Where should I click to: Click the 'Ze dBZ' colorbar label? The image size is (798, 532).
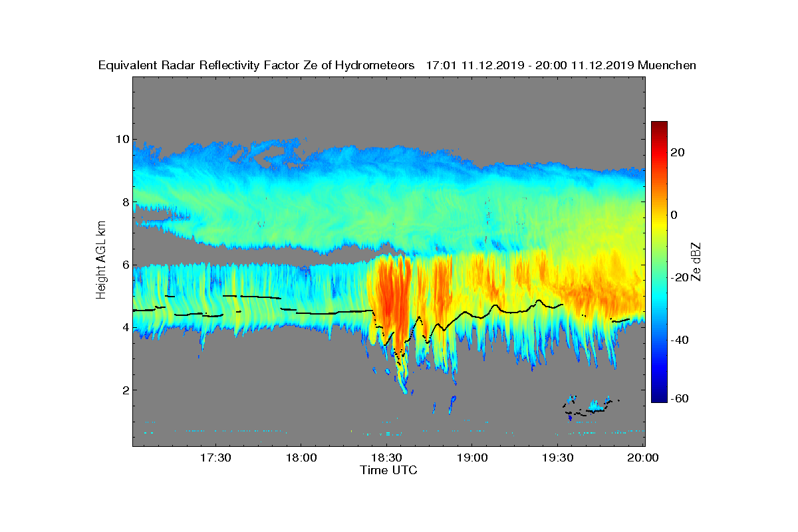click(696, 261)
